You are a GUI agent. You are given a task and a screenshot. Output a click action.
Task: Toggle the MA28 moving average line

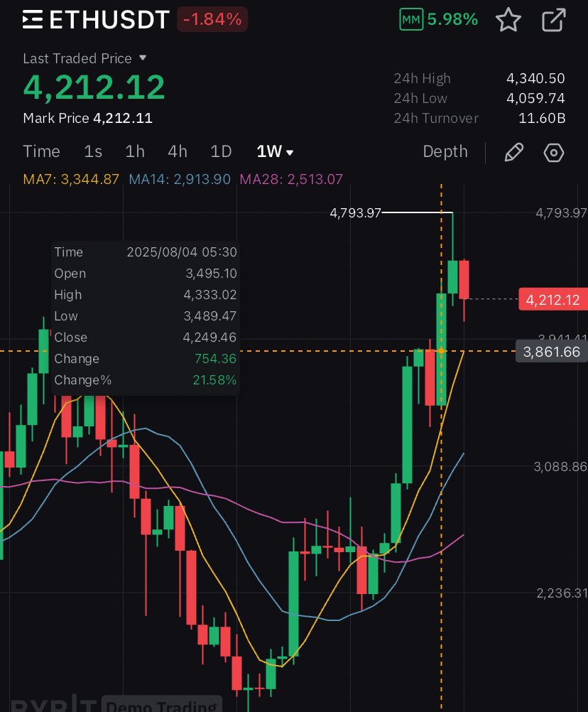coord(291,179)
